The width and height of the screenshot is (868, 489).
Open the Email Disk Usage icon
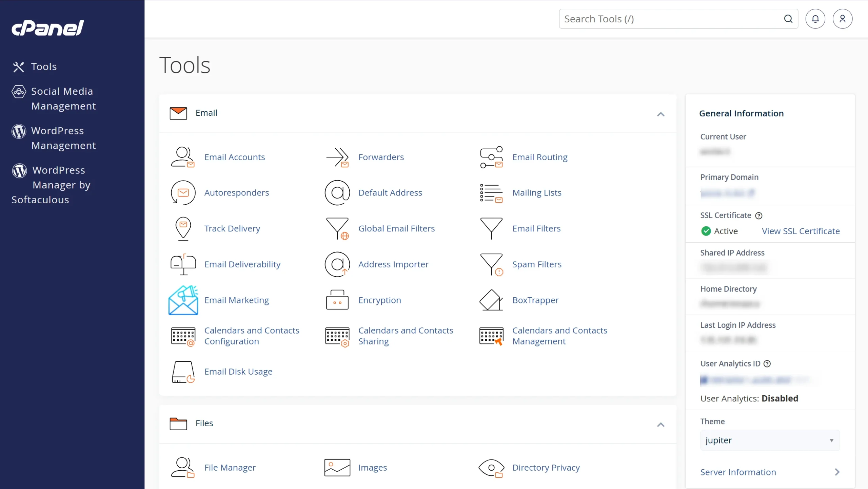pyautogui.click(x=183, y=372)
